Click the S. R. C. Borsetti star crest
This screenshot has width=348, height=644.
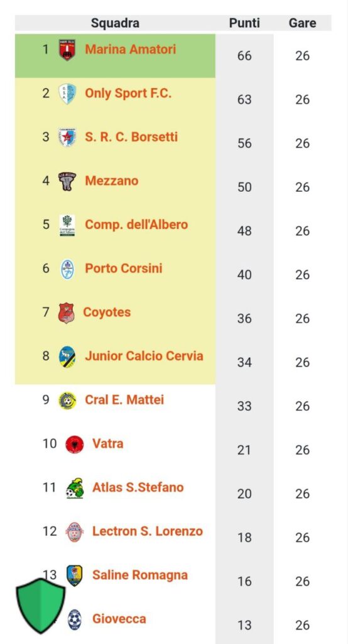(x=67, y=137)
